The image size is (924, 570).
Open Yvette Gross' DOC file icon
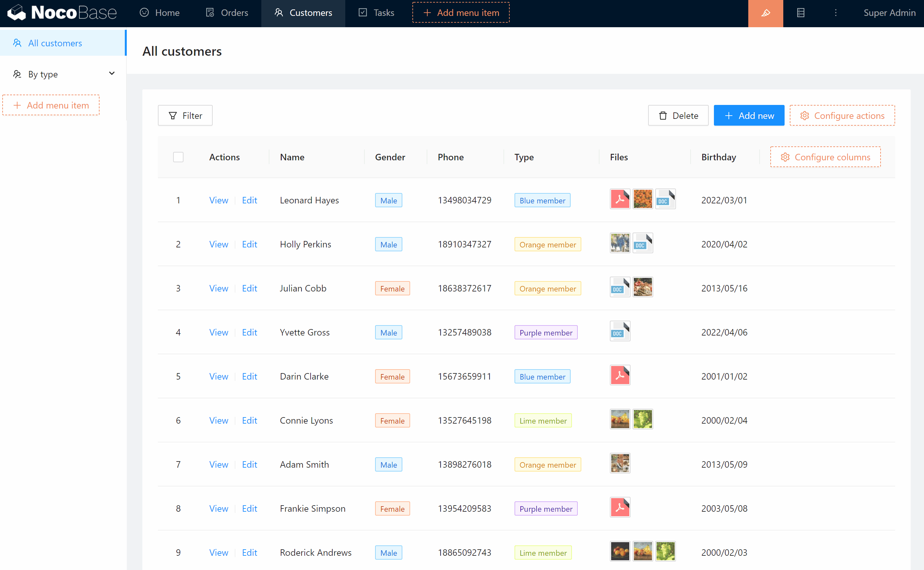click(x=620, y=331)
